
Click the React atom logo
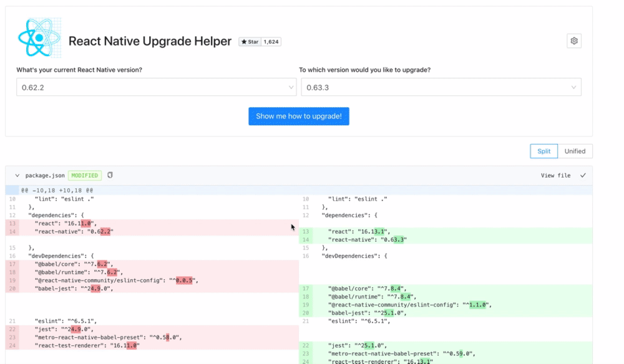coord(39,38)
